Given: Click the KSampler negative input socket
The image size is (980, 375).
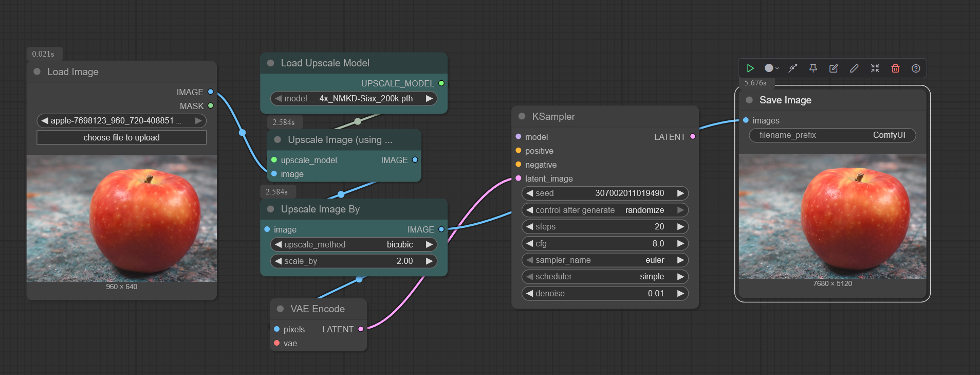Looking at the screenshot, I should pyautogui.click(x=518, y=164).
